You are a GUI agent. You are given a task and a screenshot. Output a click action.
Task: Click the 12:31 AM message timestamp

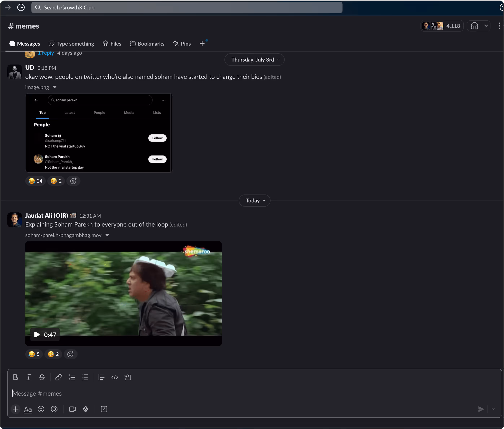coord(90,216)
